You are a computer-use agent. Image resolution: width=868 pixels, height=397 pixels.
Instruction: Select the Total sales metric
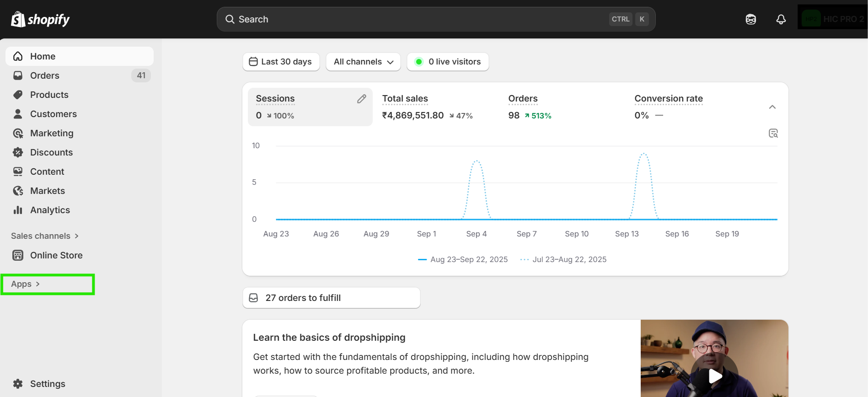coord(427,107)
